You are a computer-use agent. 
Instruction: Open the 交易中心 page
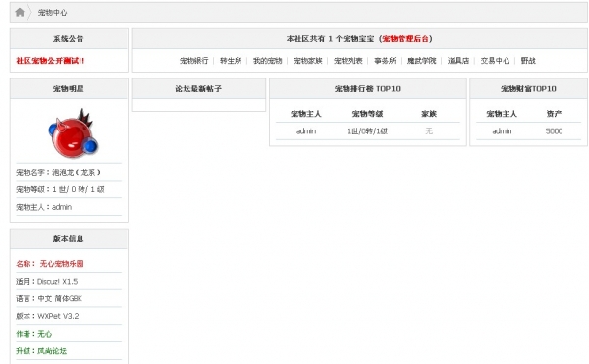(x=495, y=61)
